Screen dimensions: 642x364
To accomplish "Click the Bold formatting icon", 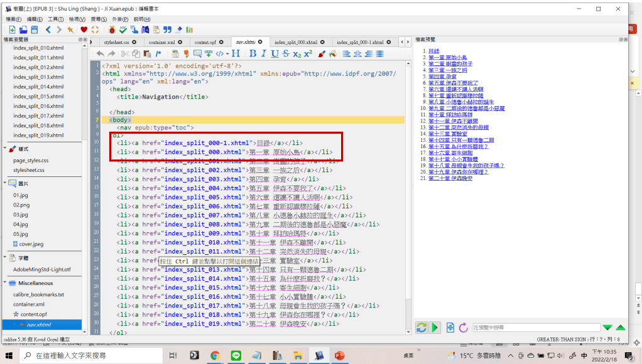I will pos(253,54).
